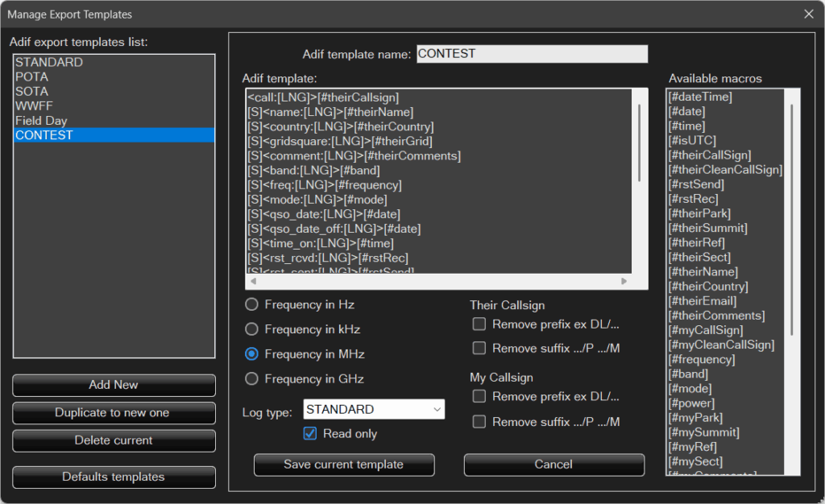Choose Frequency in GHz option
Image resolution: width=825 pixels, height=504 pixels.
252,378
